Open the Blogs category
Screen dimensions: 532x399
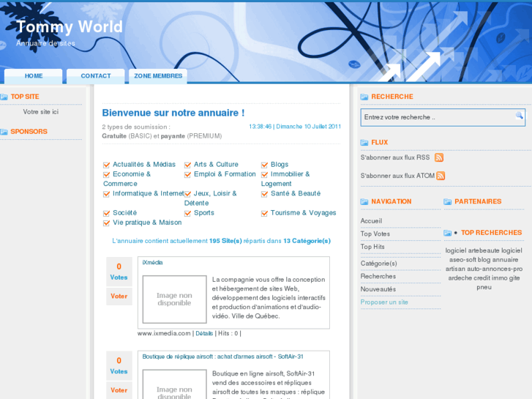point(280,165)
